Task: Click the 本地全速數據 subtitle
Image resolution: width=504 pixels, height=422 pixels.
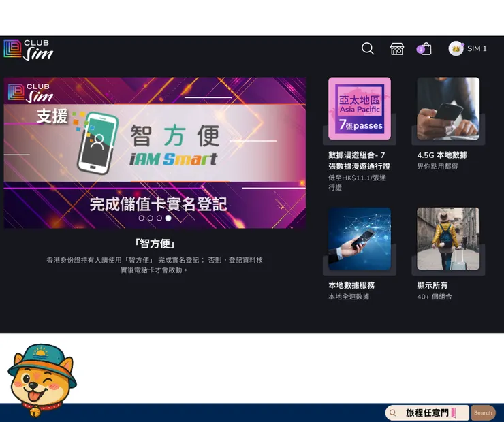Action: point(349,297)
